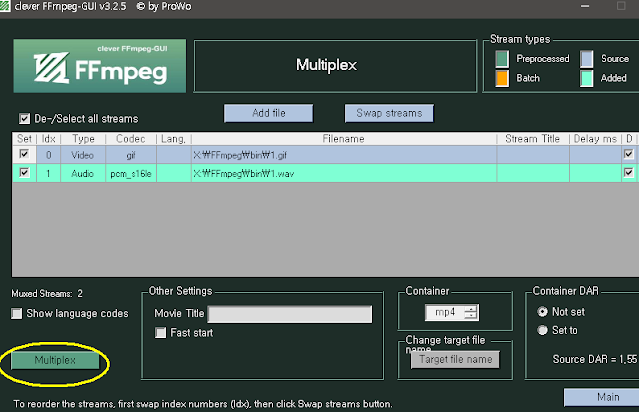This screenshot has width=639, height=412.
Task: Select the 1.wav filename cell
Action: click(344, 173)
